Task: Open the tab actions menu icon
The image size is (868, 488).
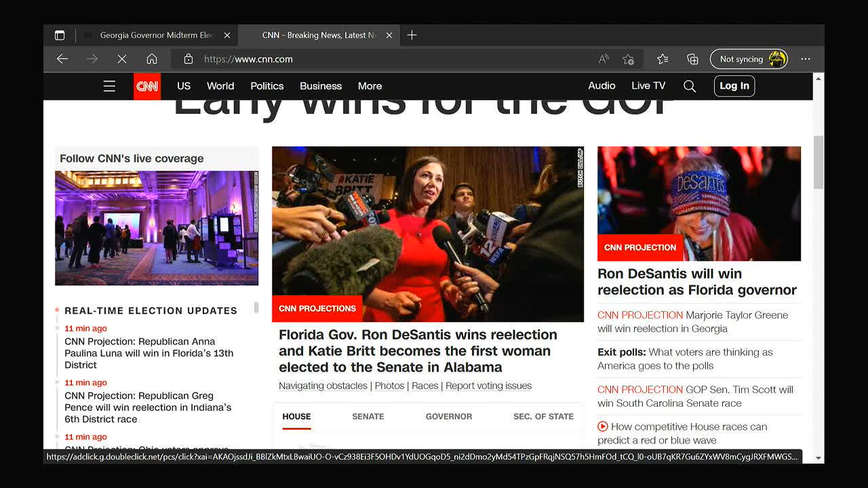Action: 60,35
